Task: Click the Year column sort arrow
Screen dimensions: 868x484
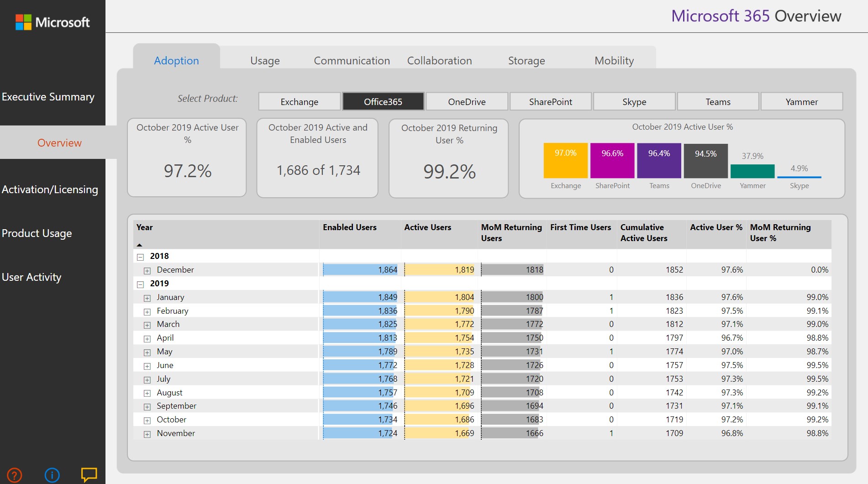Action: [140, 245]
